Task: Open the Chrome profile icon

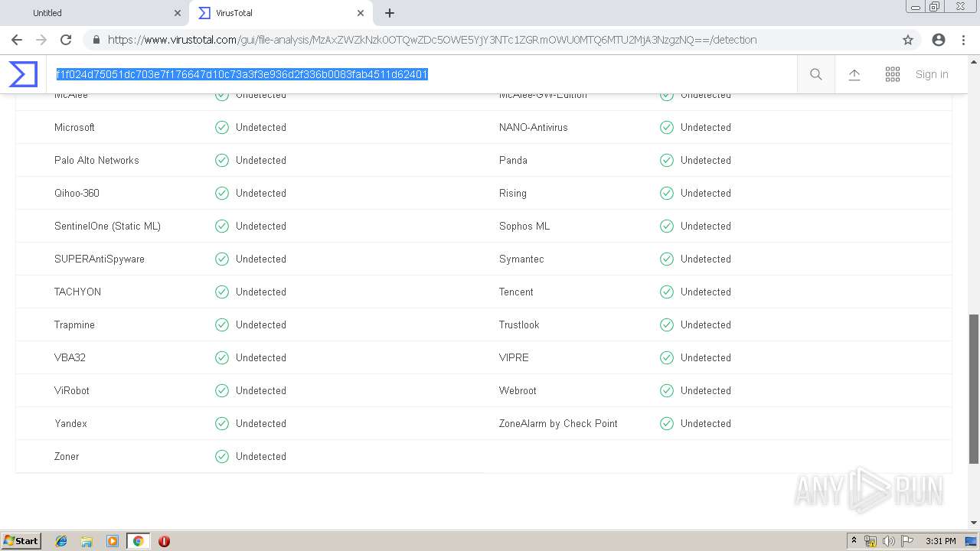Action: coord(939,40)
